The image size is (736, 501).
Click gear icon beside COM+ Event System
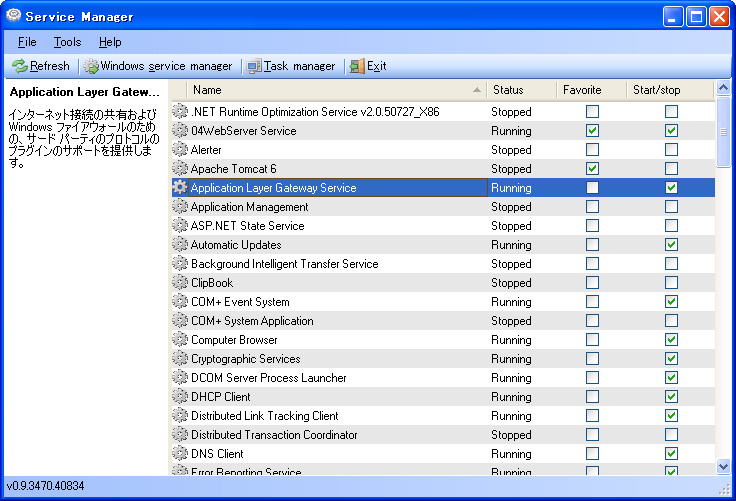[x=180, y=301]
